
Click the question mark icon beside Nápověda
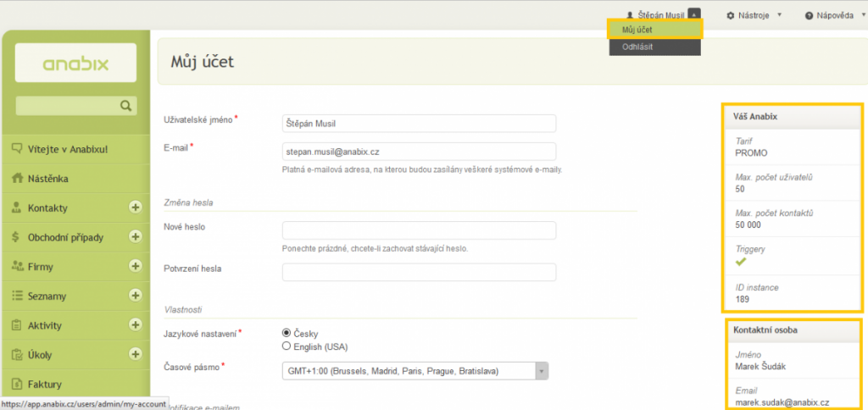coord(810,15)
